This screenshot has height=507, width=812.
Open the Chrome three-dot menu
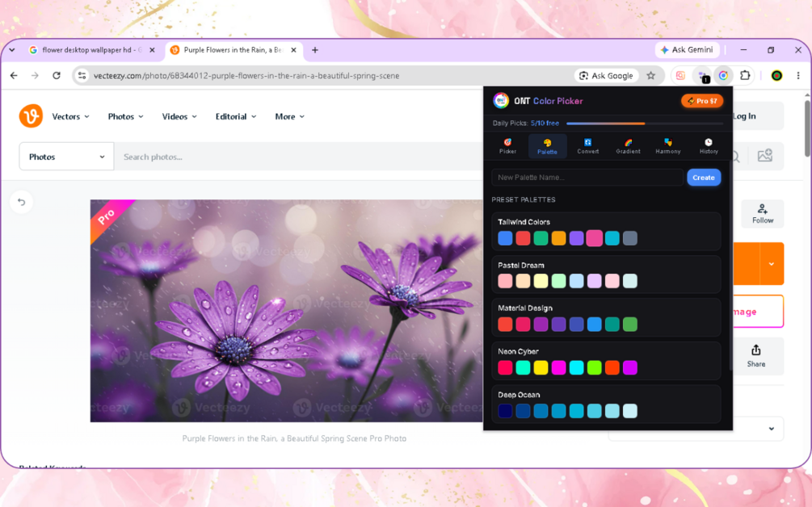point(798,76)
